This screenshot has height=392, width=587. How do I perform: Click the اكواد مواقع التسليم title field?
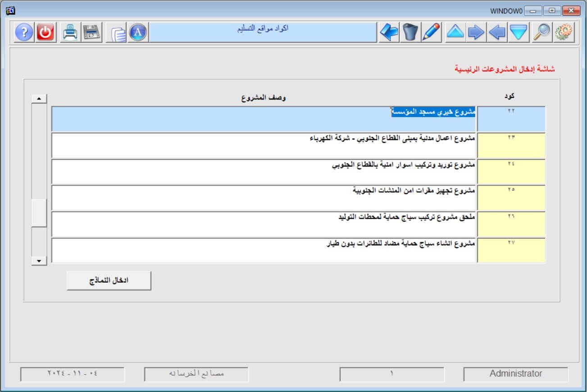coord(263,32)
